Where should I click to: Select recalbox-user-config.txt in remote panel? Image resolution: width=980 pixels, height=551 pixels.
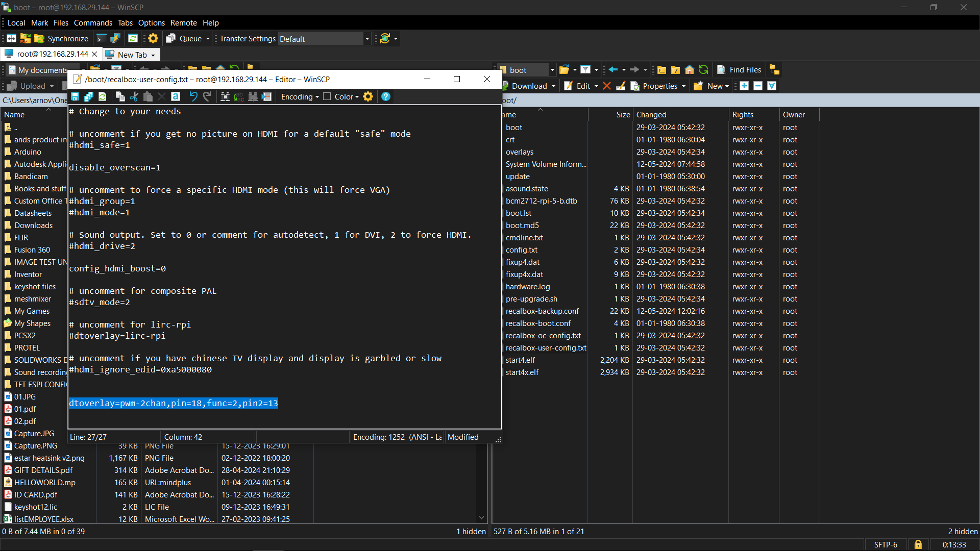pos(546,348)
